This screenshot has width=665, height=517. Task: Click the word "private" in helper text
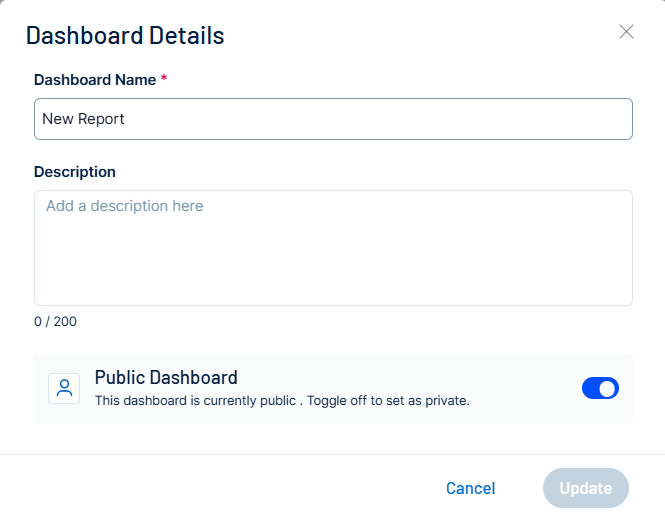(445, 401)
